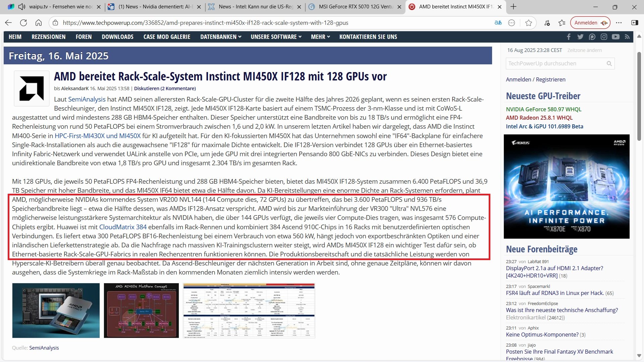This screenshot has width=644, height=362.
Task: Expand UNSERE SOFTWARE dropdown menu
Action: click(276, 37)
